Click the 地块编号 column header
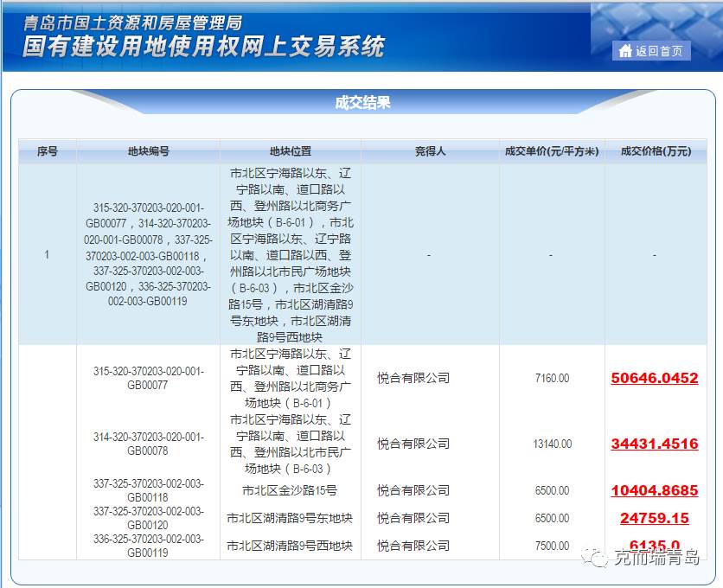This screenshot has height=588, width=723. (148, 151)
